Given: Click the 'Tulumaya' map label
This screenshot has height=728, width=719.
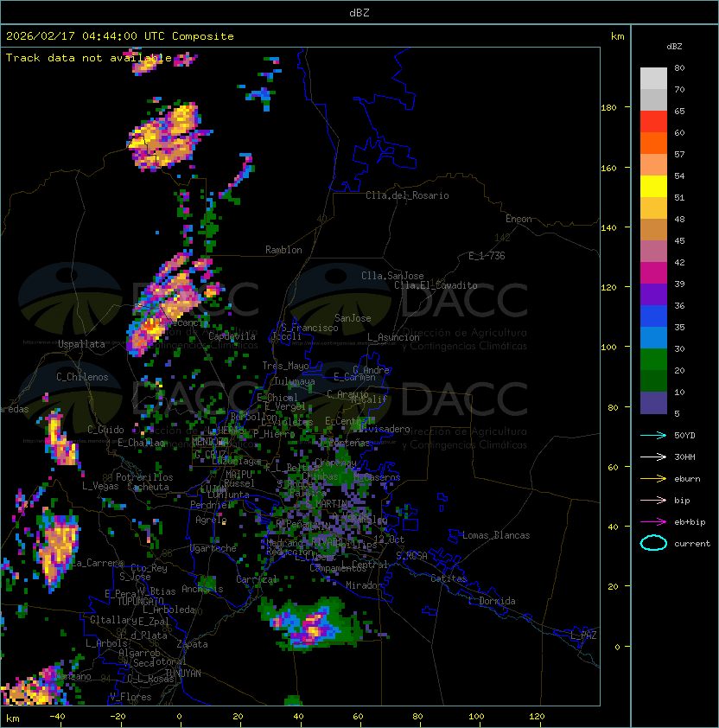Looking at the screenshot, I should 295,381.
